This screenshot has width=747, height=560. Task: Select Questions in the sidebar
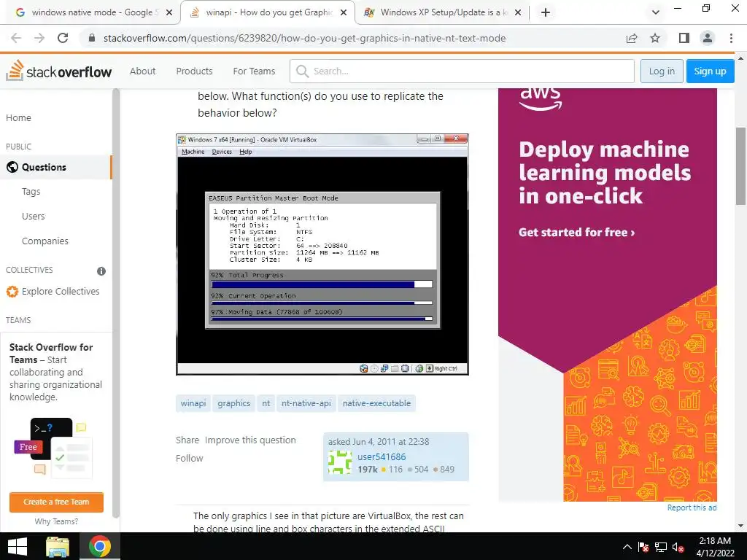coord(55,167)
